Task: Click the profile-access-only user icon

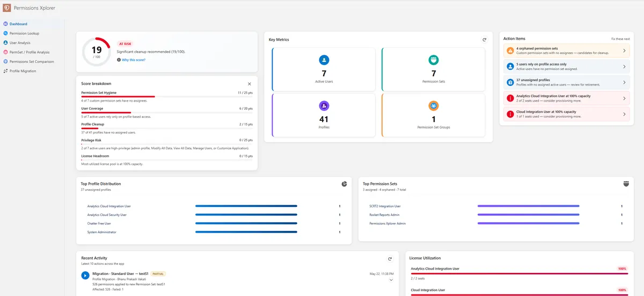Action: [x=510, y=67]
